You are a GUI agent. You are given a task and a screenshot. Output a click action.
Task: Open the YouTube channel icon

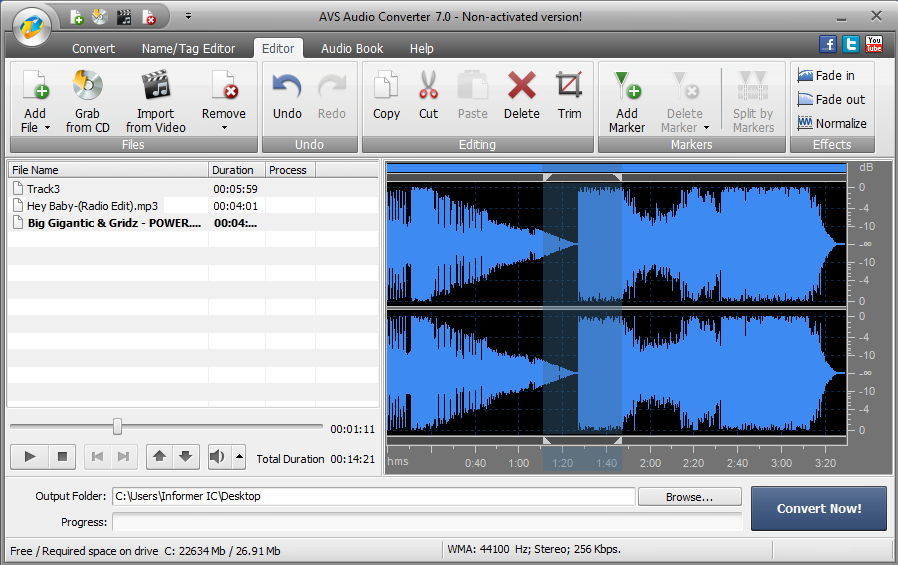(x=874, y=44)
